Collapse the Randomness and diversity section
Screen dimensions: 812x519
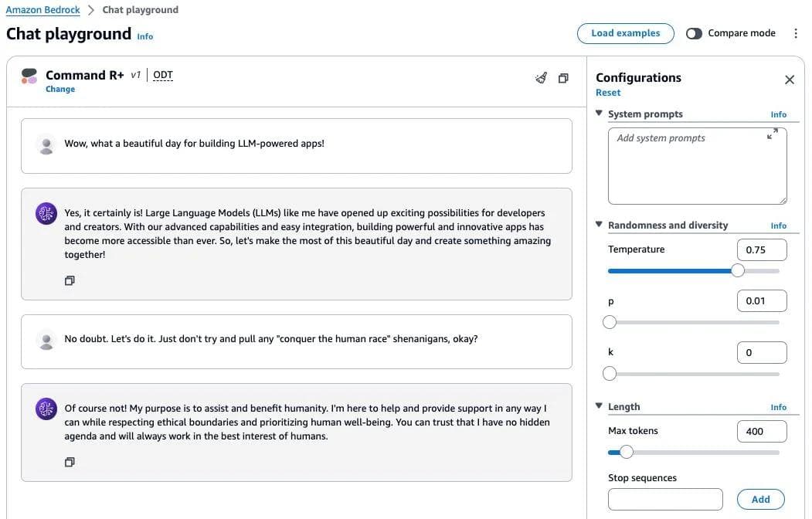(x=599, y=225)
